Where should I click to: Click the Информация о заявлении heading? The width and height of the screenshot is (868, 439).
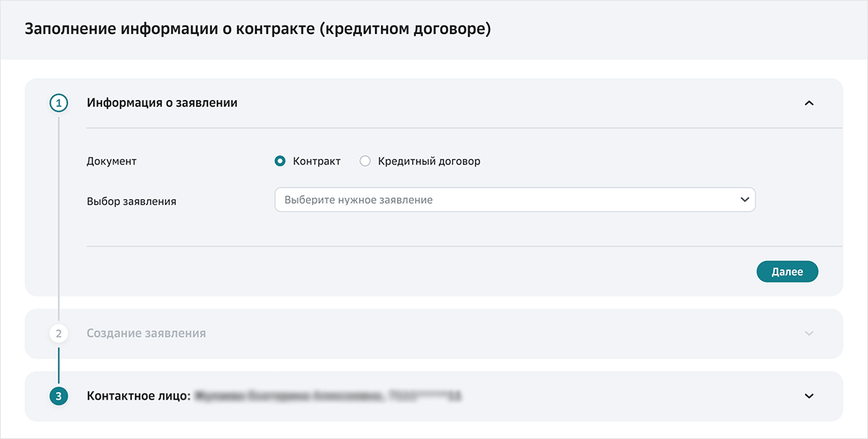click(x=162, y=103)
